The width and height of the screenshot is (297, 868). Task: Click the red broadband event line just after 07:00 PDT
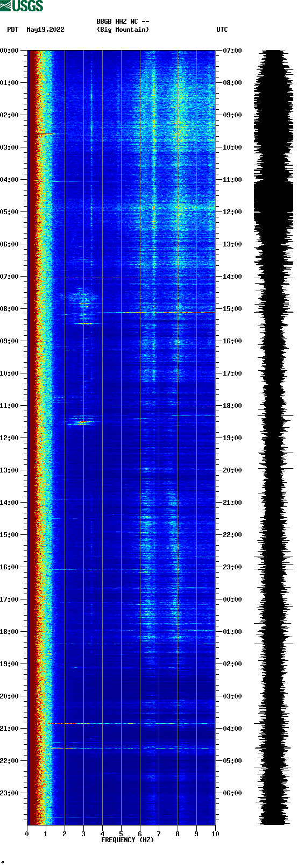click(129, 278)
